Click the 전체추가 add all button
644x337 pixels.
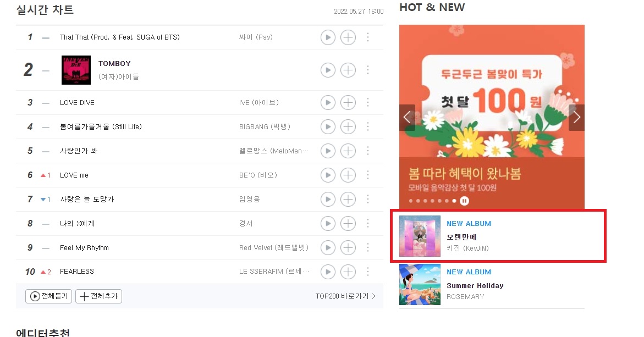tap(98, 296)
